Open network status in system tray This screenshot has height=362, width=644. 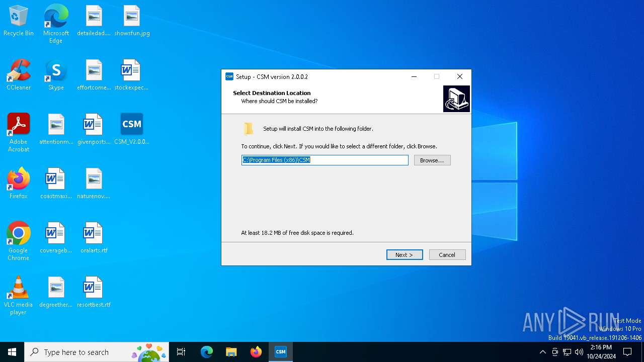point(567,352)
